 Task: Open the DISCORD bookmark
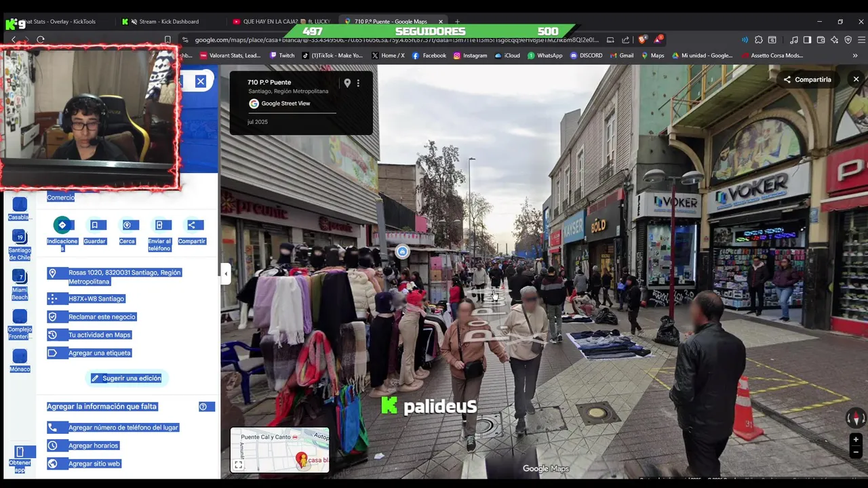[586, 56]
